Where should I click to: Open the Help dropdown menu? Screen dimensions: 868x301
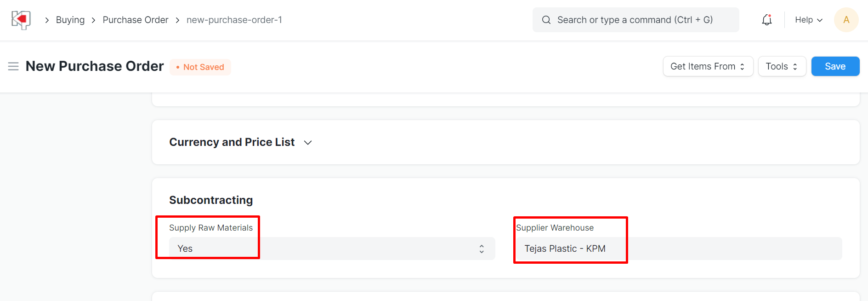(808, 20)
